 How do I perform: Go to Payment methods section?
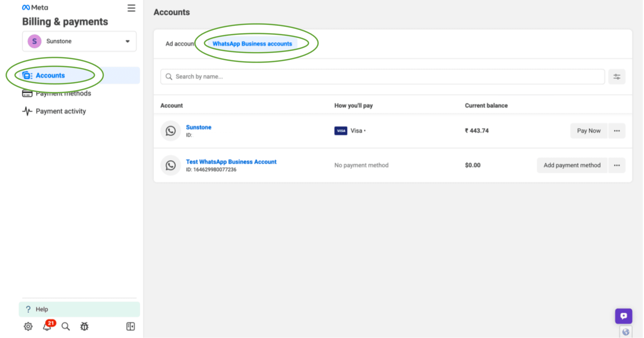click(63, 94)
